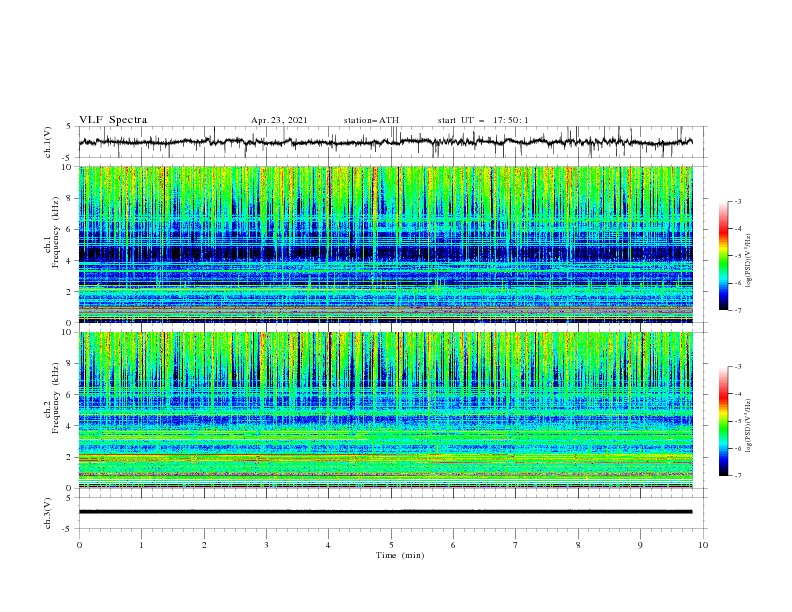792x612 pixels.
Task: Click the lower color scale bar
Action: [723, 421]
